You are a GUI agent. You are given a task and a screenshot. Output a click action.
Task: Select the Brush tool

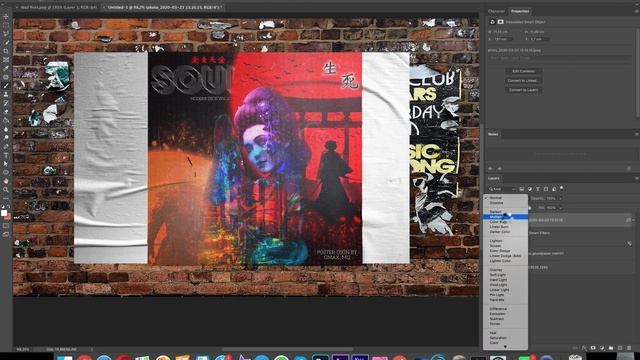[x=6, y=85]
